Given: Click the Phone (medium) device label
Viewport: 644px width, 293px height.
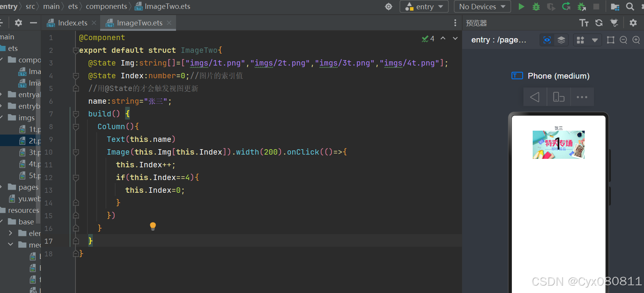Looking at the screenshot, I should [x=558, y=76].
